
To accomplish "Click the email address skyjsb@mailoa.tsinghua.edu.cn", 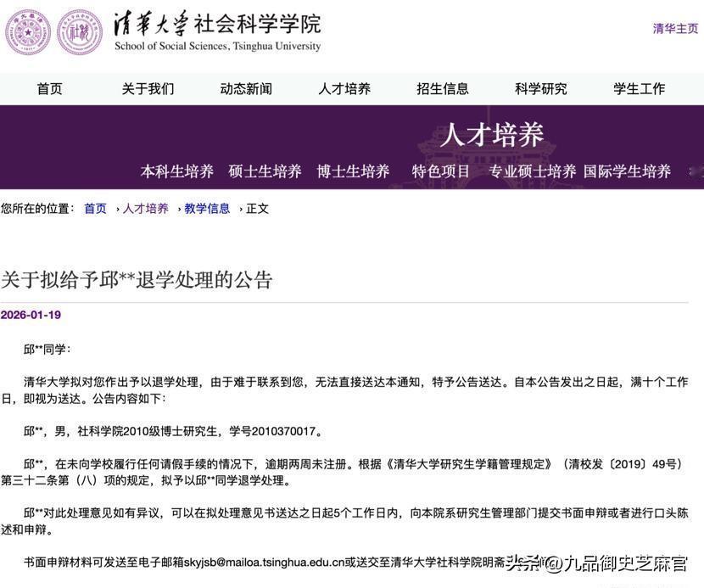I will (x=264, y=562).
